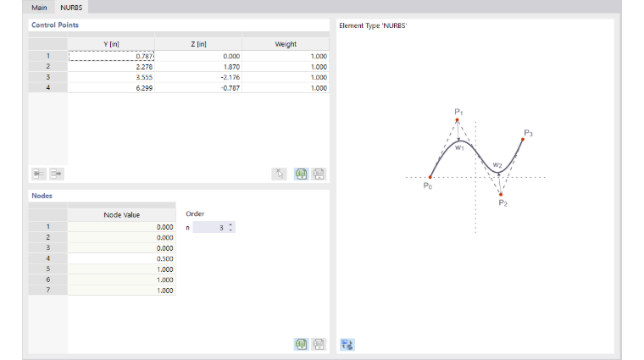Select Y cell with value 0.787
The image size is (644, 360).
coord(111,56)
